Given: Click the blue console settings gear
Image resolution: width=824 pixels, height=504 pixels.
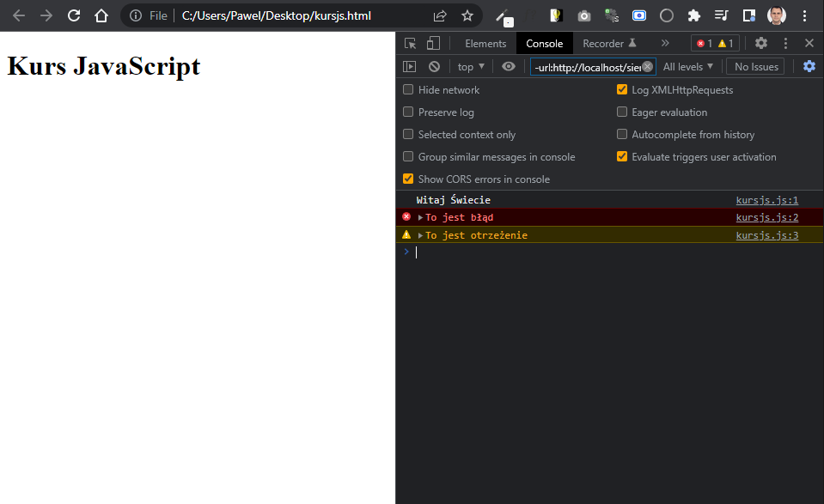Looking at the screenshot, I should pos(809,67).
